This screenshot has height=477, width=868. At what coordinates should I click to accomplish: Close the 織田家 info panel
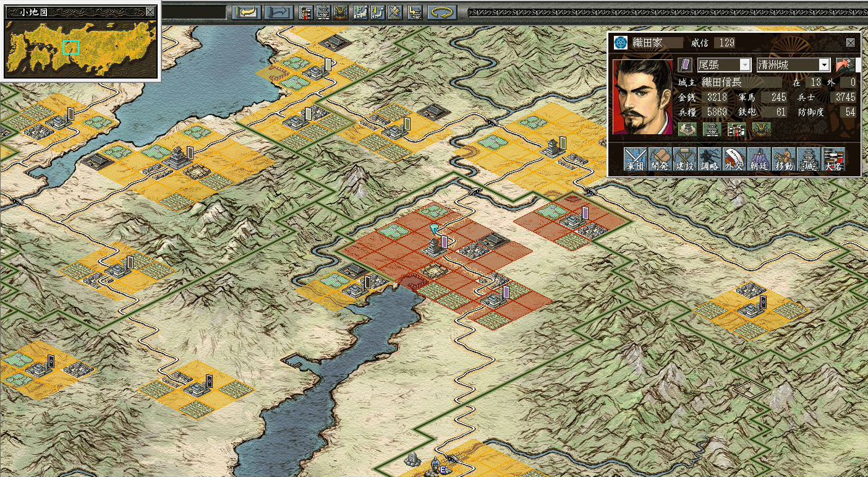coord(851,43)
